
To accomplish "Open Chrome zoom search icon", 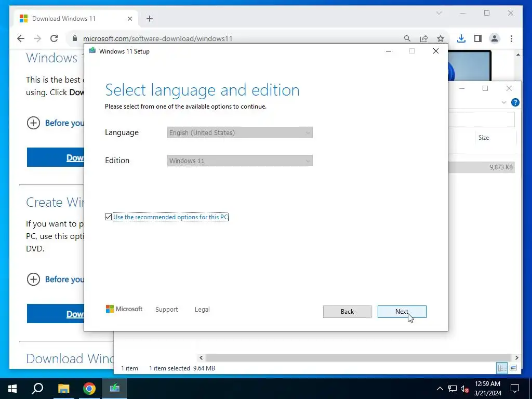I will (407, 38).
